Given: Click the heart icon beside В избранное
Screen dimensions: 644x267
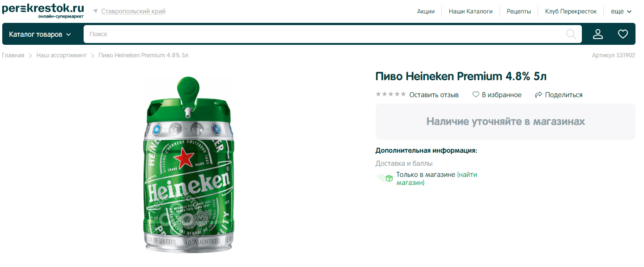Looking at the screenshot, I should pos(476,95).
